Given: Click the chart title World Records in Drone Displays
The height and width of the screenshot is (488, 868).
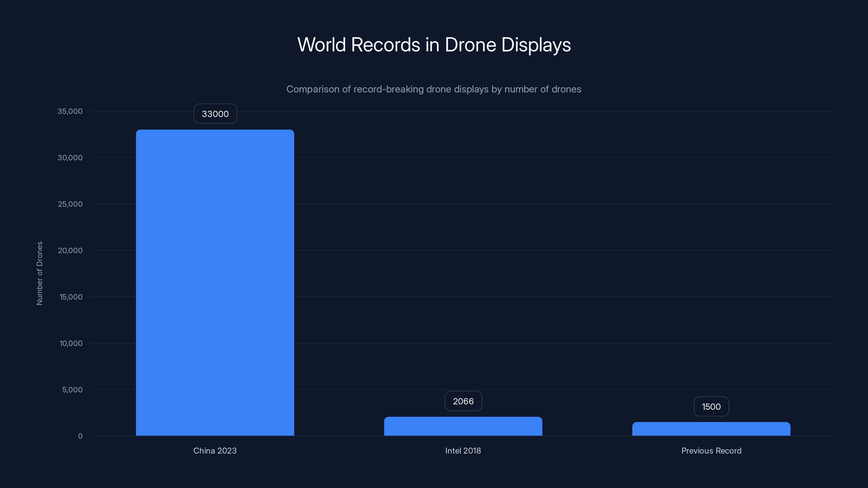Looking at the screenshot, I should (x=434, y=45).
